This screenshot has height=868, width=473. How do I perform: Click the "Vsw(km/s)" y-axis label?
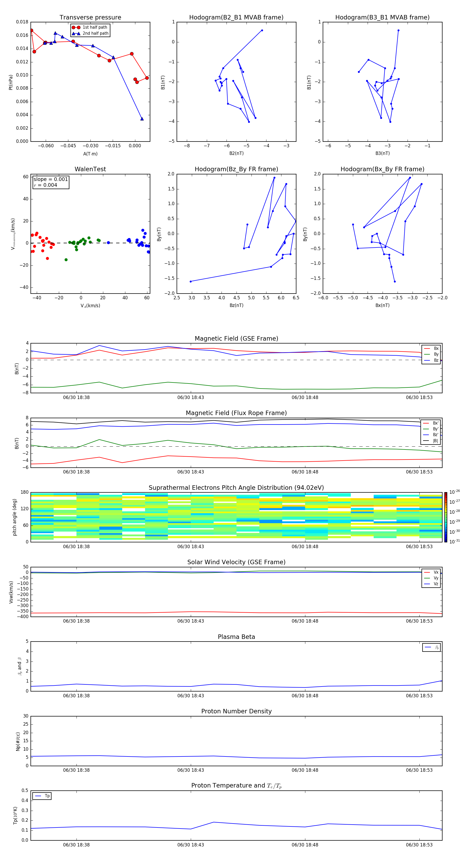click(x=11, y=592)
